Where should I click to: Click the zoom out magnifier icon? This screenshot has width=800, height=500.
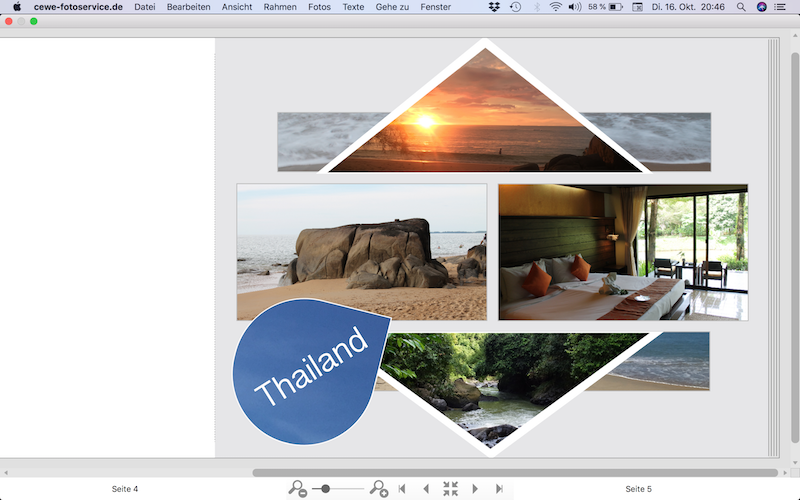297,488
